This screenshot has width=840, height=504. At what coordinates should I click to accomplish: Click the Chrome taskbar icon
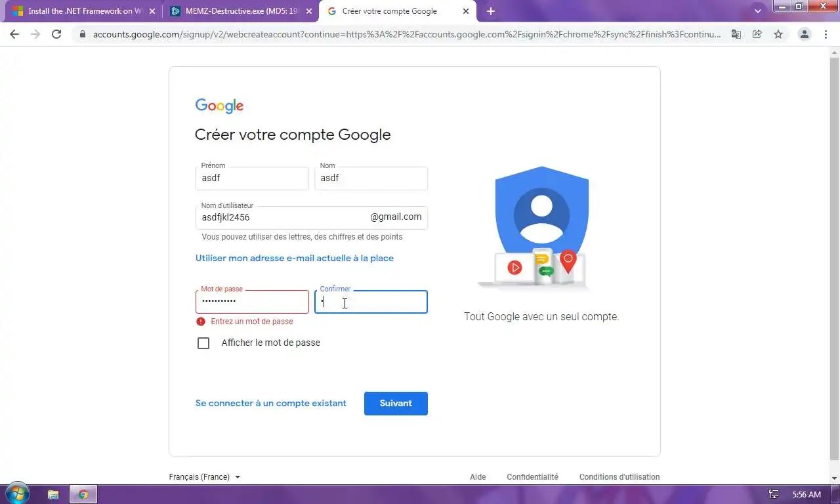point(83,495)
